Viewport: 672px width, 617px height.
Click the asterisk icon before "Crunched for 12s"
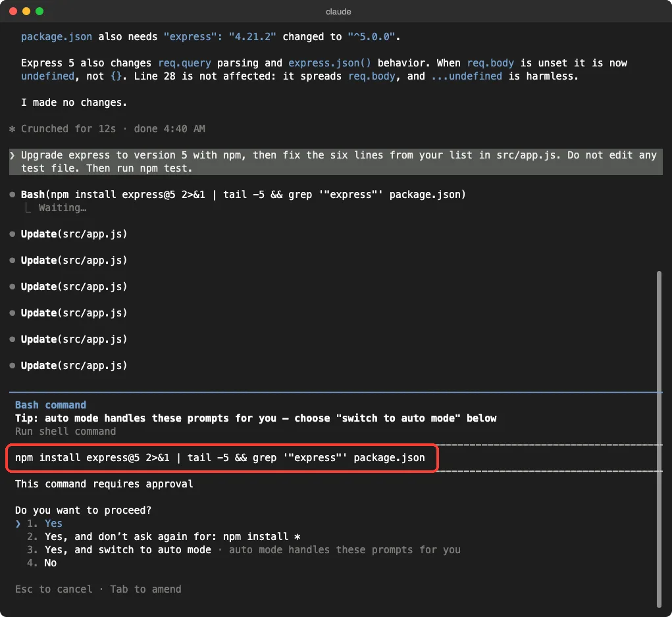click(x=13, y=129)
